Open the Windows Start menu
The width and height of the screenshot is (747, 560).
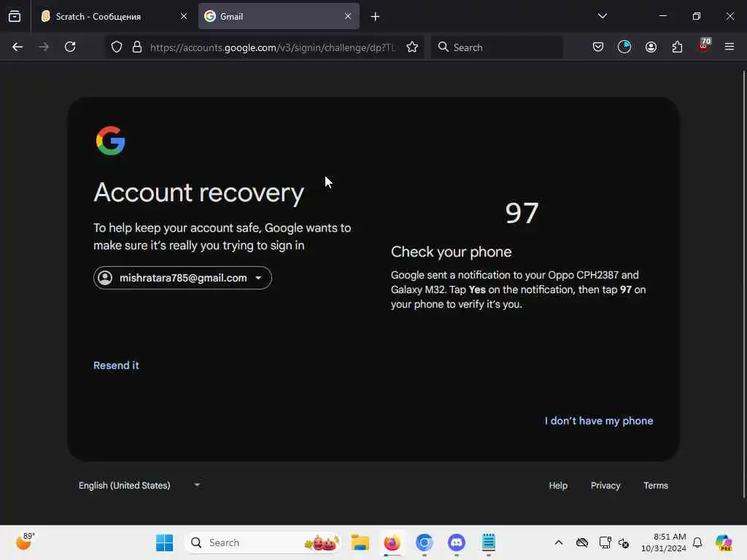coord(164,542)
